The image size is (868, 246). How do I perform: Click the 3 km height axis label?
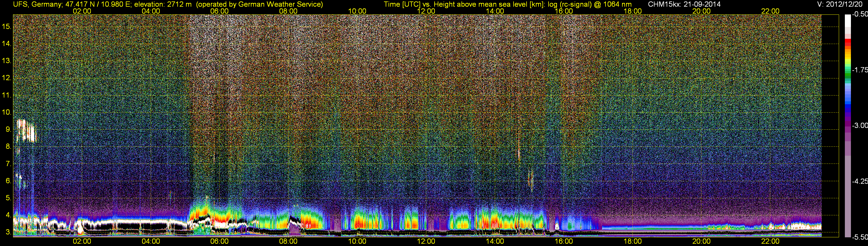(8, 232)
